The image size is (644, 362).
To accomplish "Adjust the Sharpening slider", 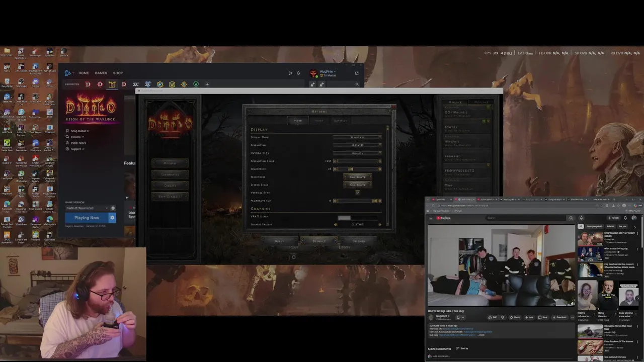I will [x=358, y=169].
